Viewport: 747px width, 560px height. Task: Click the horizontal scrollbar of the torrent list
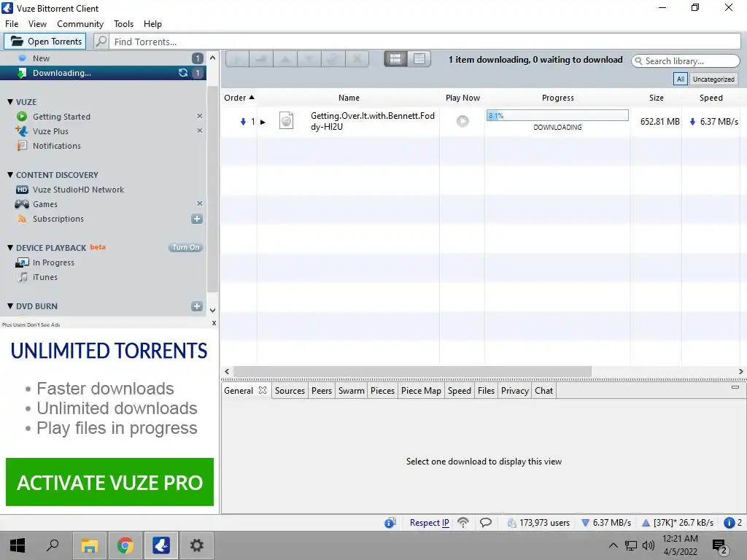pyautogui.click(x=413, y=371)
